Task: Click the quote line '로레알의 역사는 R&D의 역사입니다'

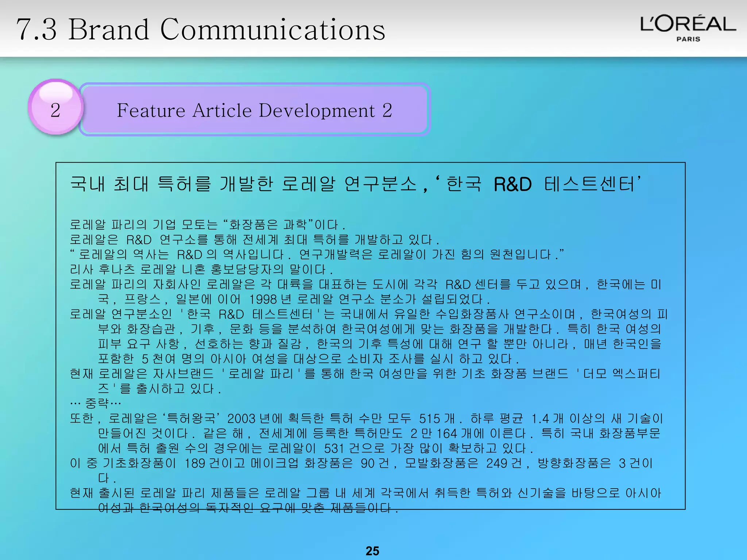Action: point(317,254)
